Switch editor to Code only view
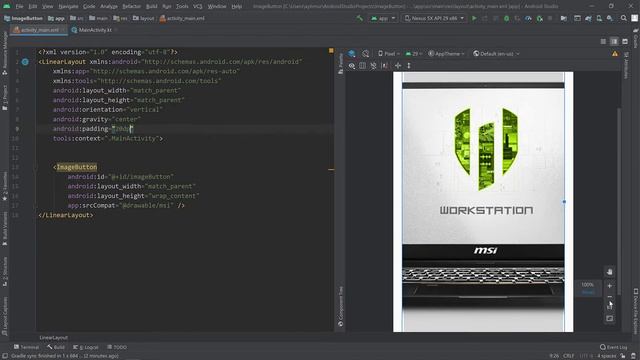The width and height of the screenshot is (640, 360). coord(603,42)
